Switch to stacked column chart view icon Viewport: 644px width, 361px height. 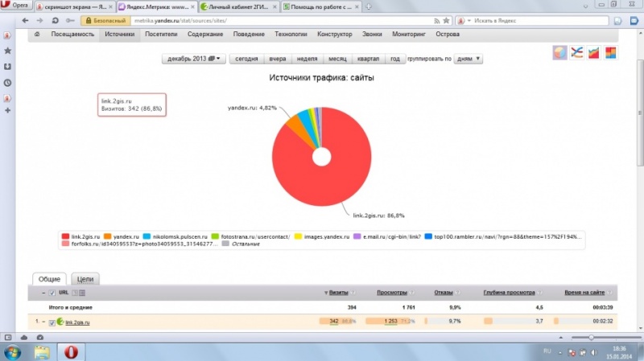click(611, 52)
